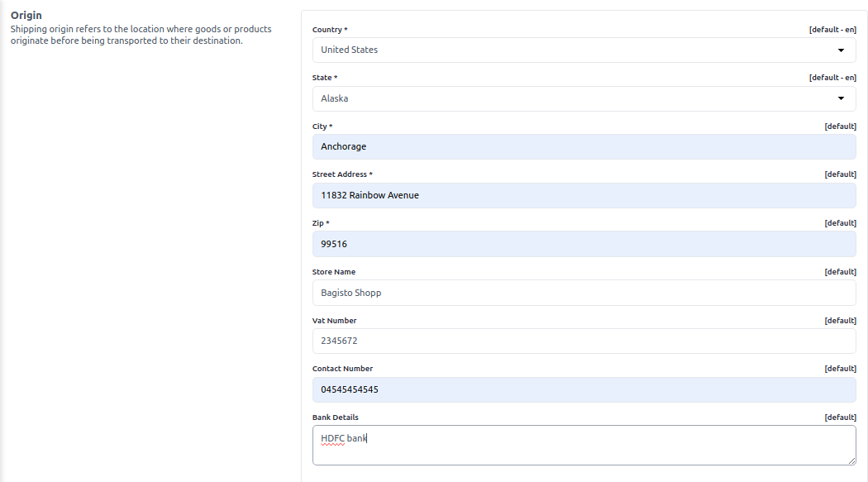Click the "Street Address *" label
Screen dimensions: 868x482
click(341, 174)
